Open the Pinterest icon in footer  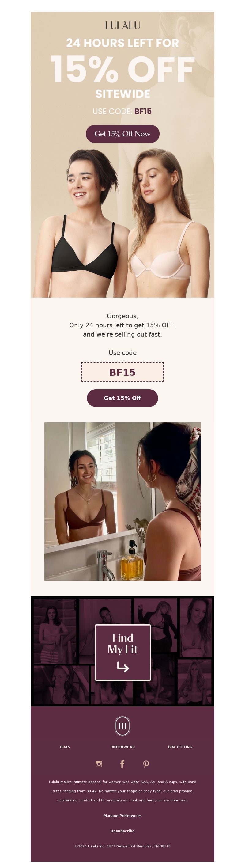click(146, 764)
